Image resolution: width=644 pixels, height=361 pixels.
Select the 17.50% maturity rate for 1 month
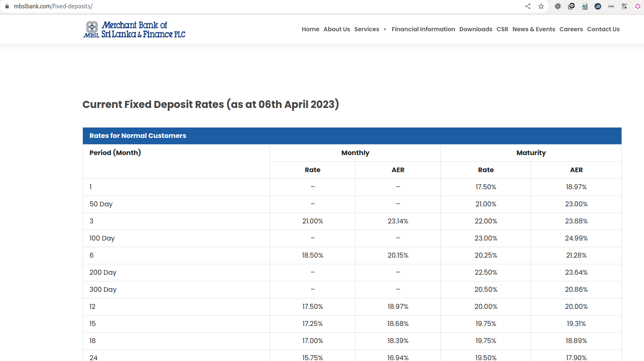coord(486,187)
